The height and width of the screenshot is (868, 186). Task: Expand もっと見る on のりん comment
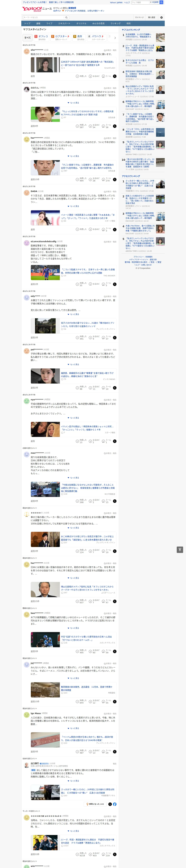pyautogui.click(x=74, y=103)
